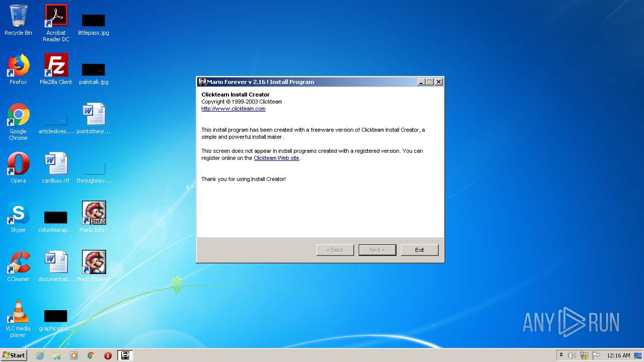The image size is (644, 362).
Task: Click the Next button in installer
Action: [x=377, y=250]
